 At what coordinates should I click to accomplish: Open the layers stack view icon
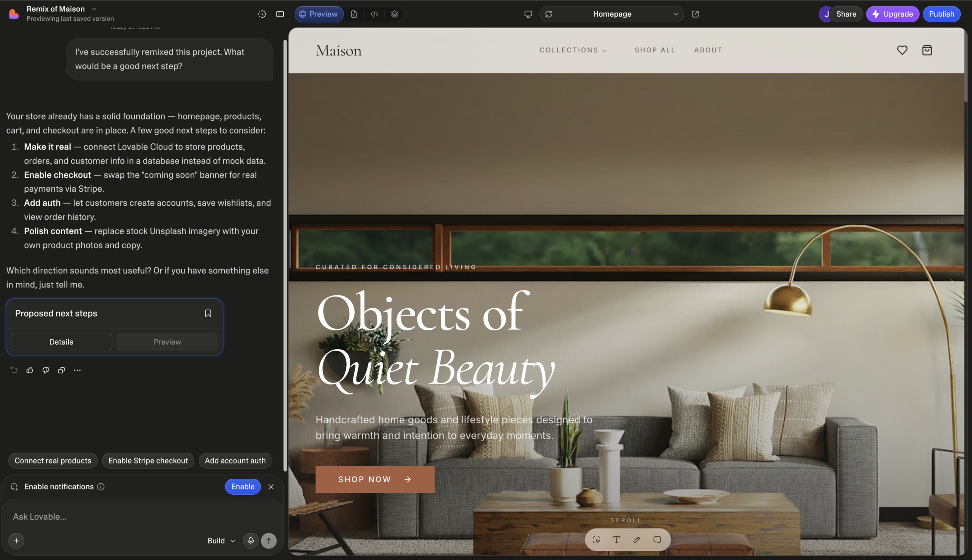coord(394,14)
